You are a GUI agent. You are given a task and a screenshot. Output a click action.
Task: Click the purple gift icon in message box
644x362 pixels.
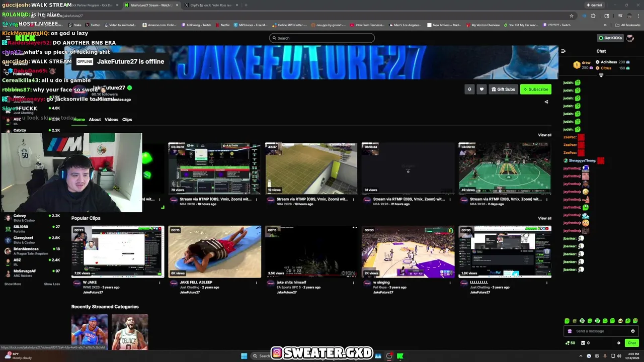click(570, 331)
